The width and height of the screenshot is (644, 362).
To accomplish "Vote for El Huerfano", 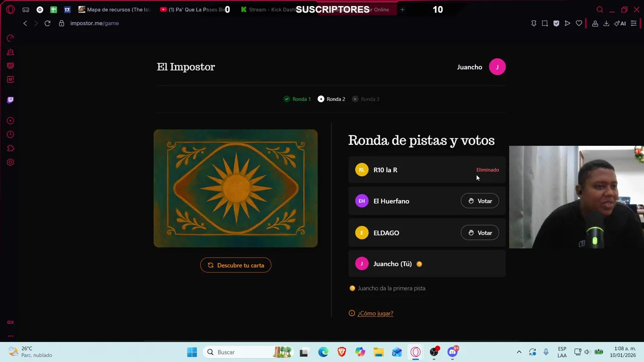I will (479, 201).
